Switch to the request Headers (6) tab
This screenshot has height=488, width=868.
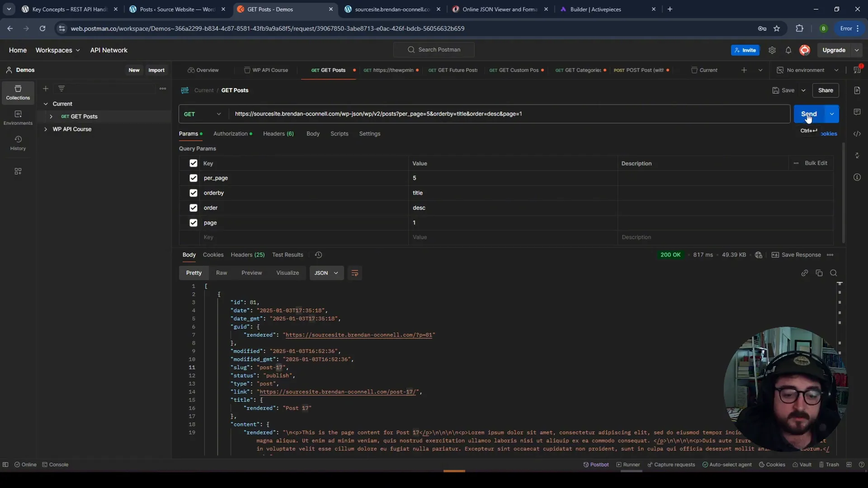(278, 134)
